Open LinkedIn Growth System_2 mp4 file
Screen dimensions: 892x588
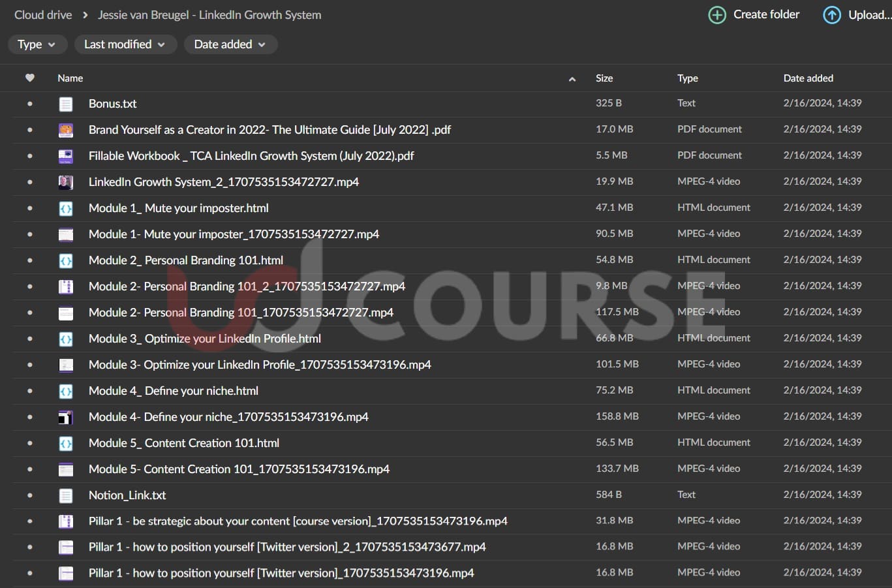click(224, 182)
